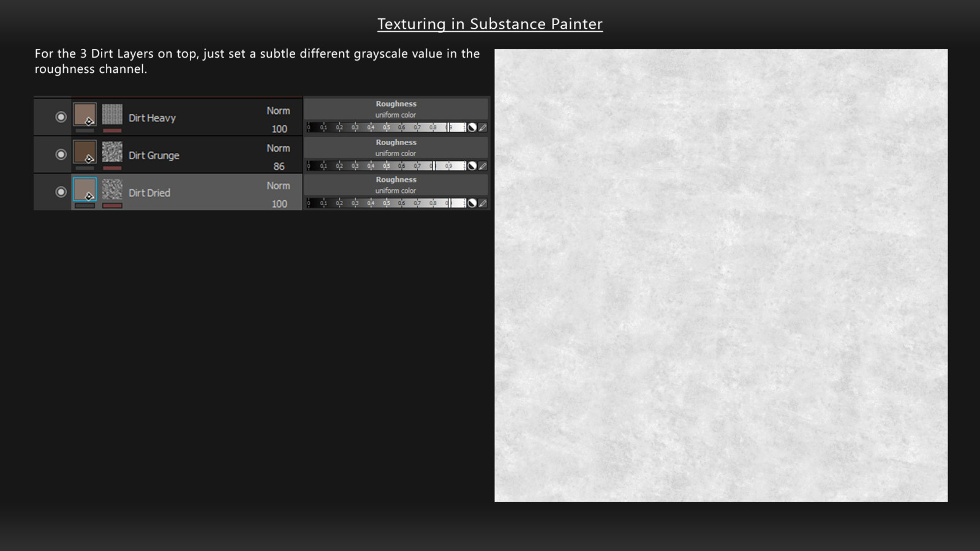The image size is (980, 551).
Task: Toggle visibility of Dirt Heavy layer
Action: [x=61, y=117]
